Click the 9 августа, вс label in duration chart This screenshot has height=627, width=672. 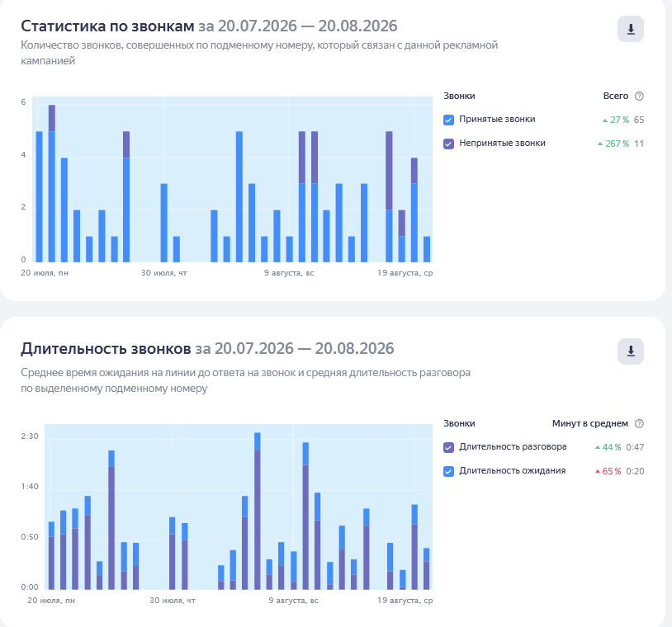(x=294, y=601)
